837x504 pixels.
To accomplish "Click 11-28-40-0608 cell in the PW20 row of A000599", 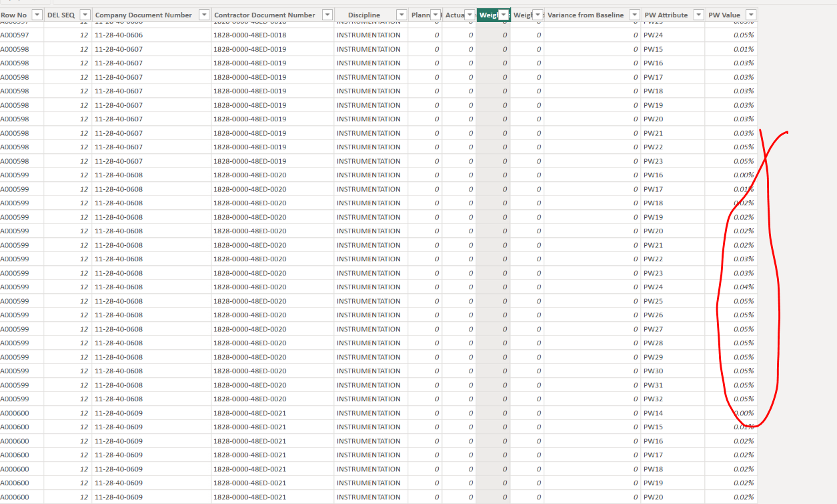I will [x=151, y=231].
